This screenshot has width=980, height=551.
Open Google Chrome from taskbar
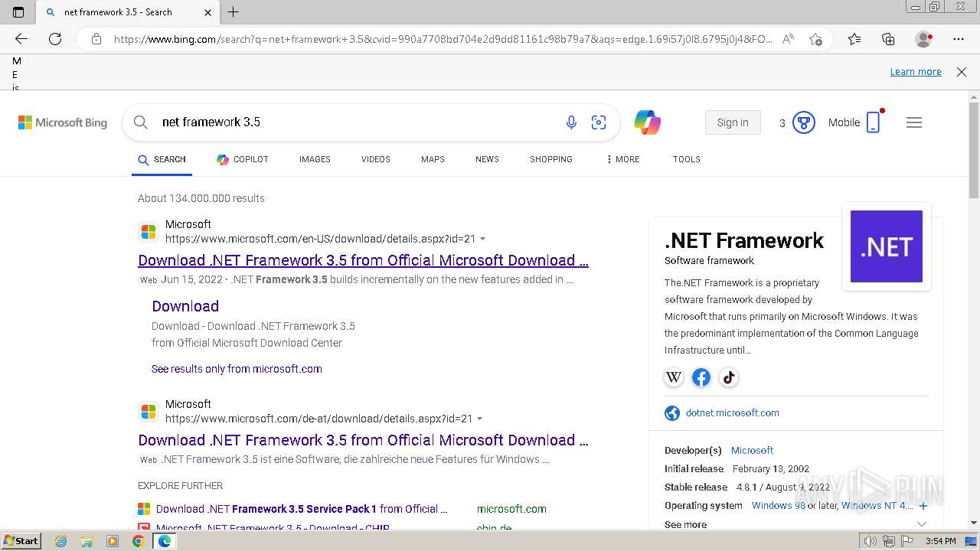tap(138, 541)
